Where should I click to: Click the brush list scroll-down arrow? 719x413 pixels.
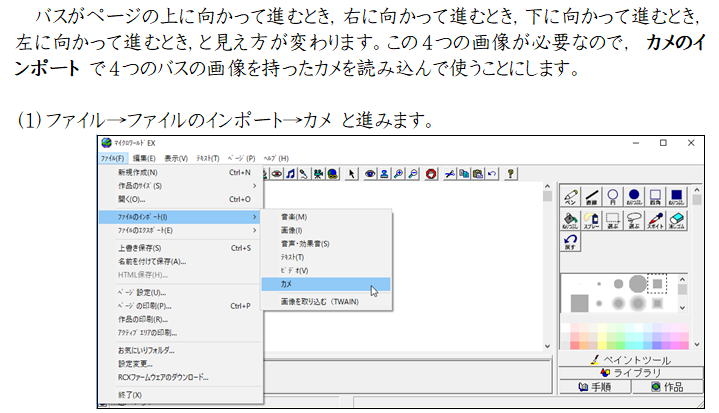682,307
